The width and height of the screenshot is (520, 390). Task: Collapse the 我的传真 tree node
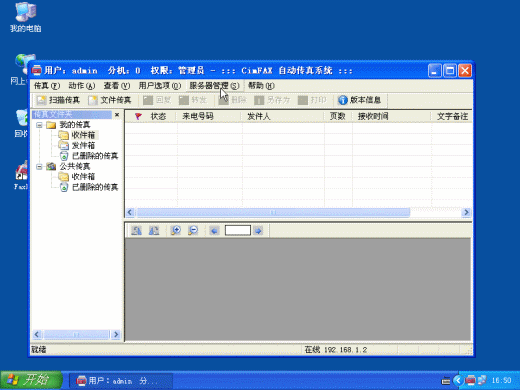pos(39,125)
